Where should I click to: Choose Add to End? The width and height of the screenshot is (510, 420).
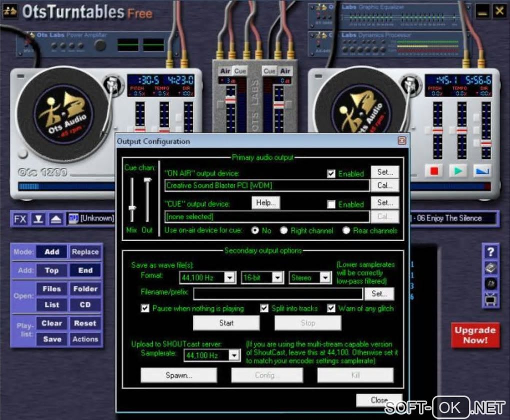[x=85, y=270]
